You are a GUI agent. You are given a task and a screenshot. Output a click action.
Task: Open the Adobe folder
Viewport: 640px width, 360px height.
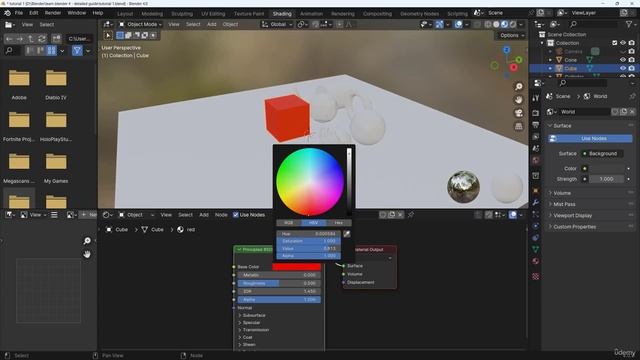point(19,85)
